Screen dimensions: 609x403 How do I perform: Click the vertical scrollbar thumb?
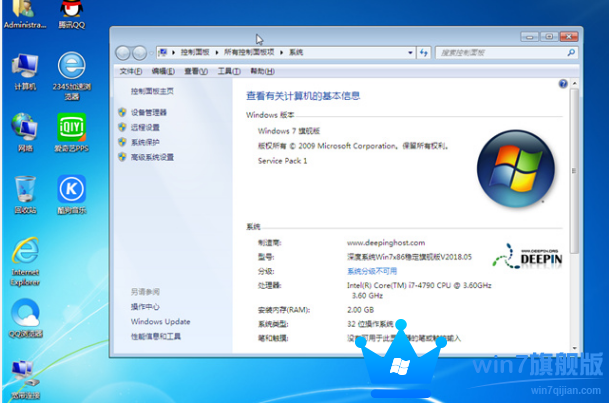[574, 171]
